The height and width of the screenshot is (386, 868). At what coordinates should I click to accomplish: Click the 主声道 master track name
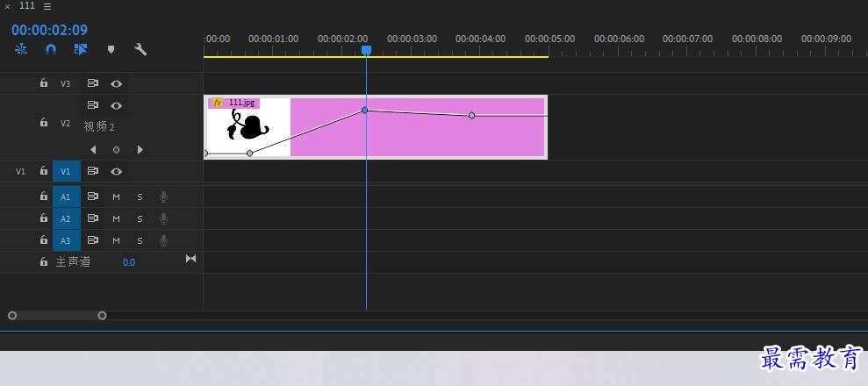point(73,262)
